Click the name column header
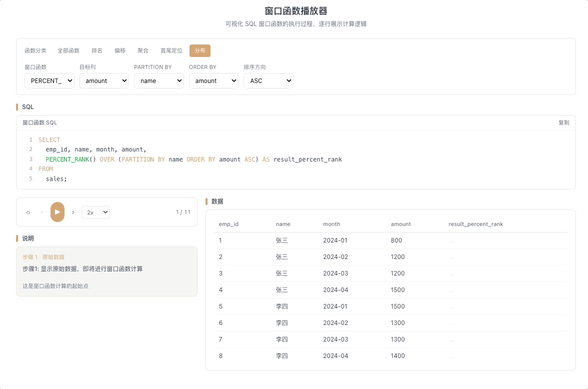 (x=283, y=224)
